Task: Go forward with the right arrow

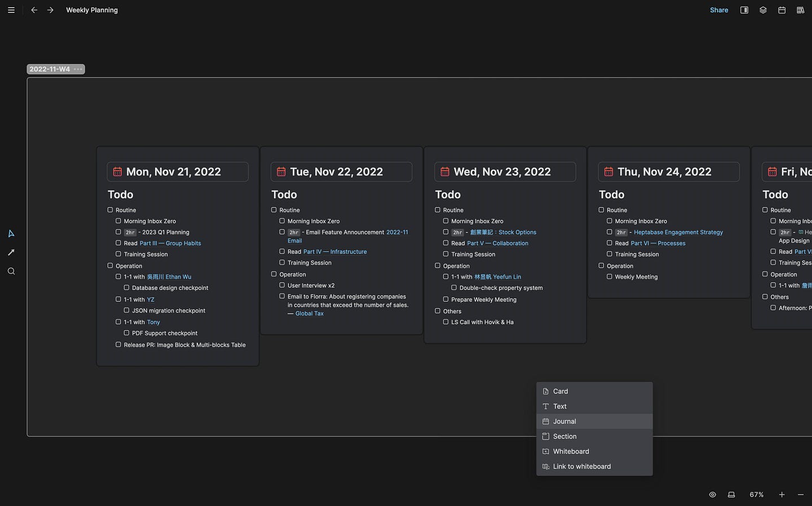Action: pos(50,10)
